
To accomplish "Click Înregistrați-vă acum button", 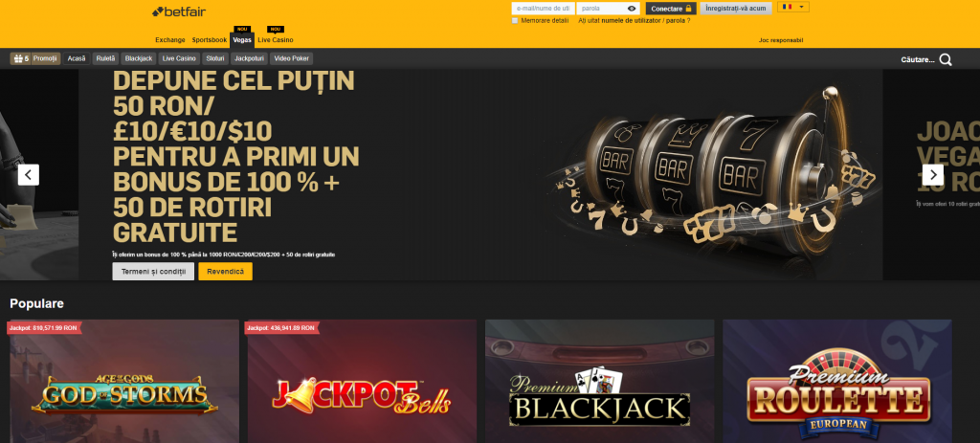I will [736, 8].
